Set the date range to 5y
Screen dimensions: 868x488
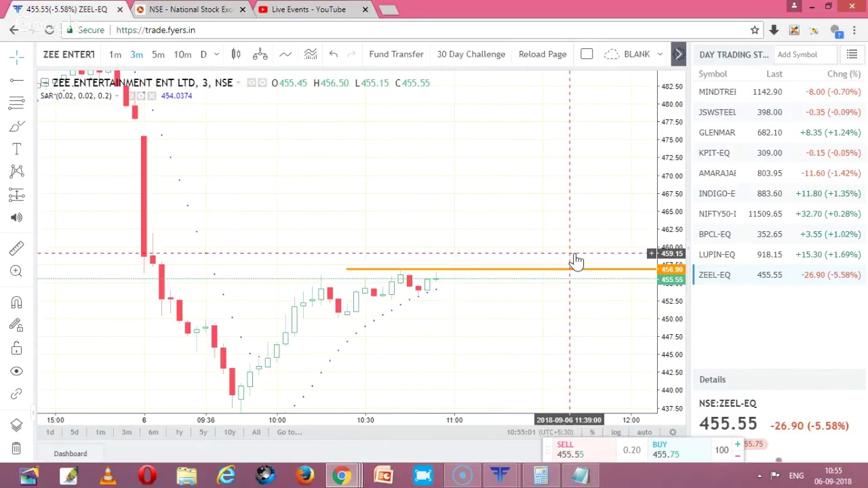pos(203,432)
